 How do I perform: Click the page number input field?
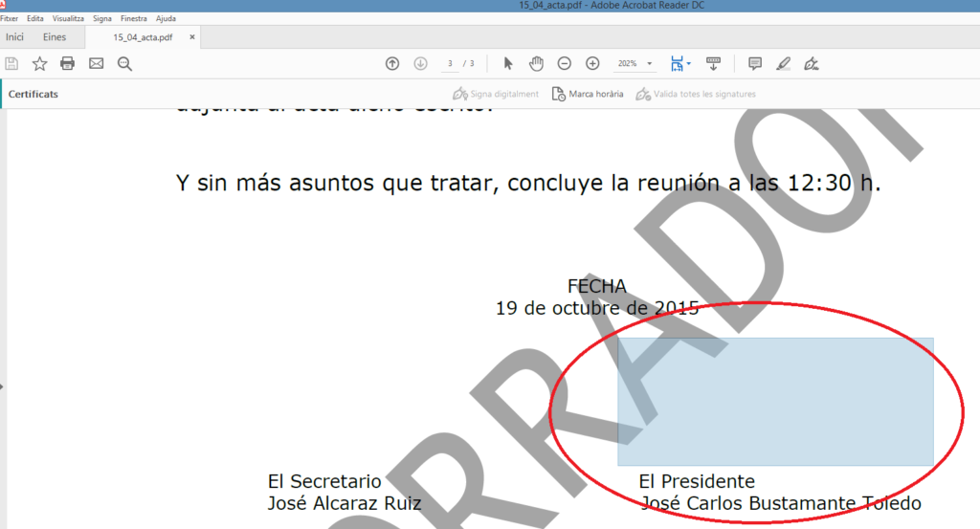[450, 64]
